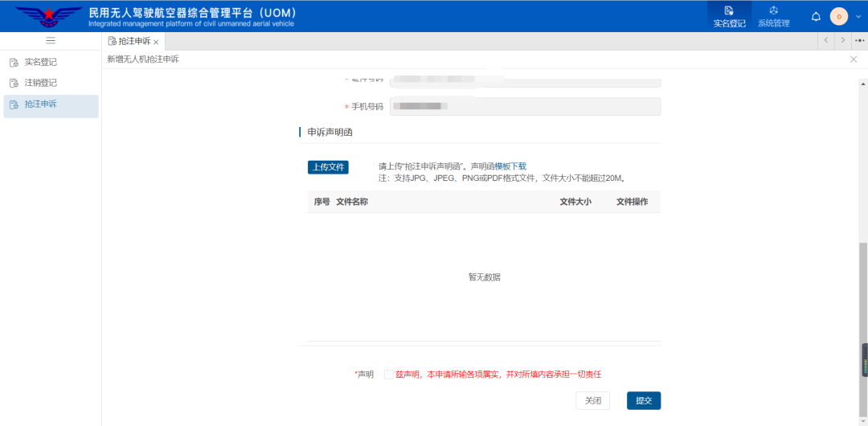The height and width of the screenshot is (426, 868).
Task: Close the 抢注申诉 tab with its x
Action: (156, 42)
